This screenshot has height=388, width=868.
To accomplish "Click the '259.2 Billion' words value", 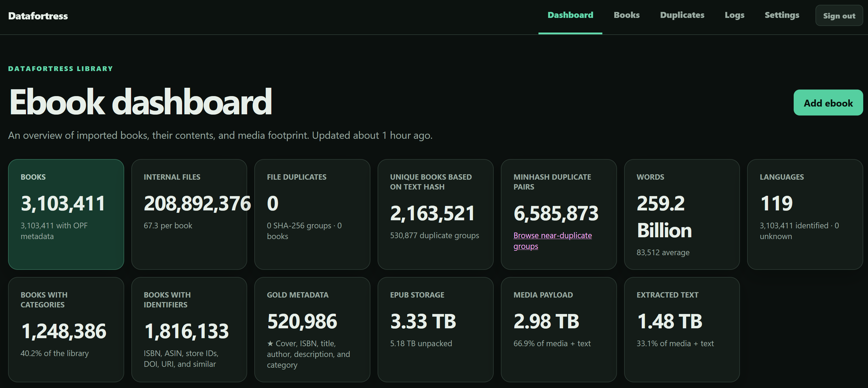I will tap(664, 217).
